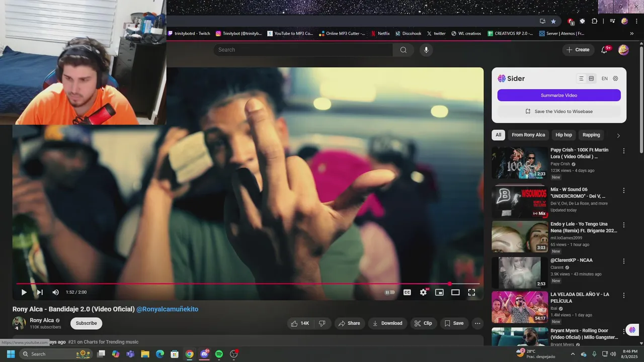Open trinitybotrd Twitch bookmark
The width and height of the screenshot is (644, 362).
pos(189,34)
